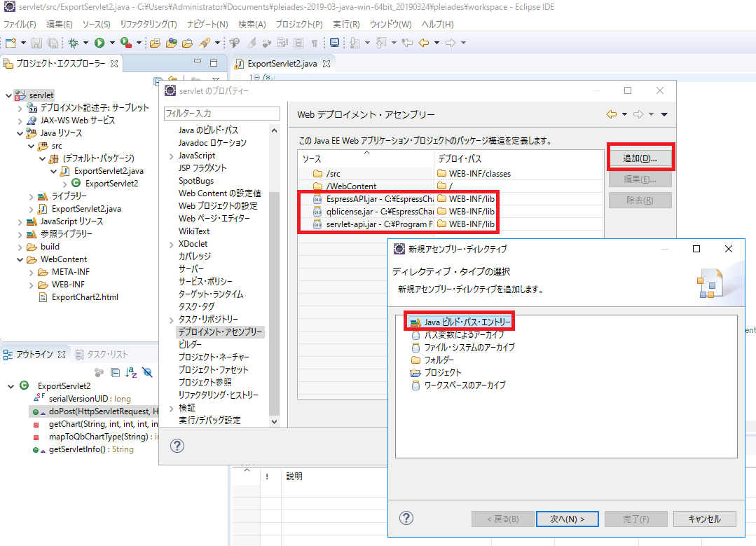Click the back arrow in properties header
Screen dimensions: 756x546
tap(611, 114)
